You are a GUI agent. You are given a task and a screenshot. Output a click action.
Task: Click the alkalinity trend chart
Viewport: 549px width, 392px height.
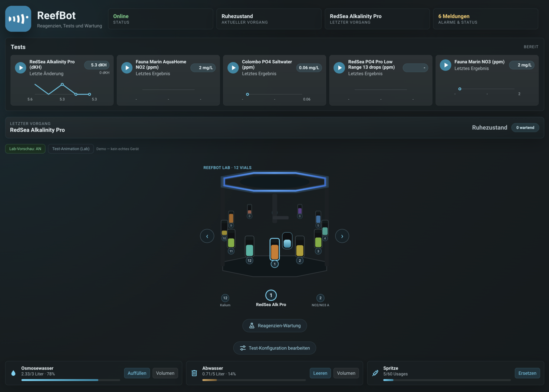click(x=62, y=90)
